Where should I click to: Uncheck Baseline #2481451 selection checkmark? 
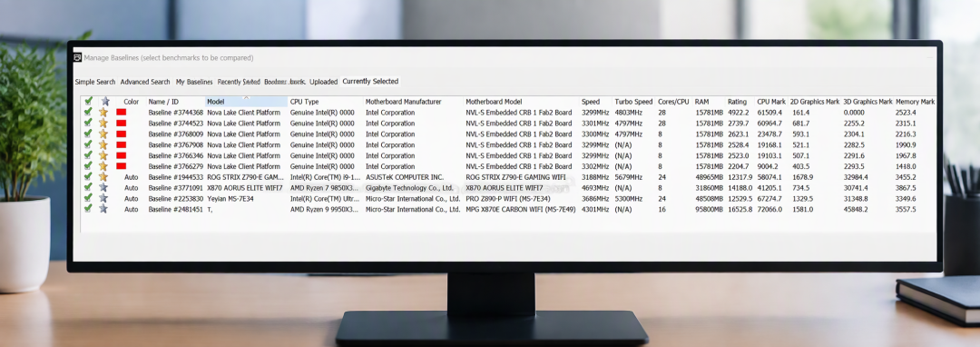coord(88,208)
